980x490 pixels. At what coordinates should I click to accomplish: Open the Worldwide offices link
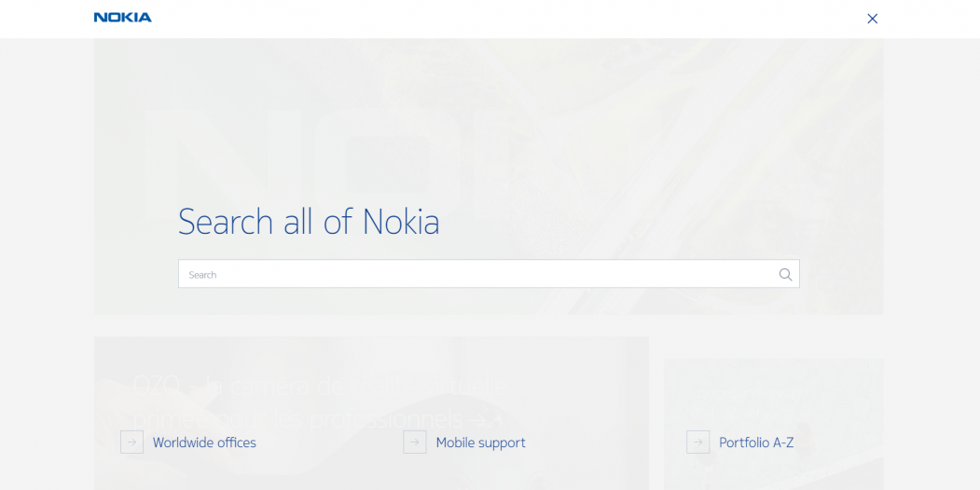click(x=204, y=442)
